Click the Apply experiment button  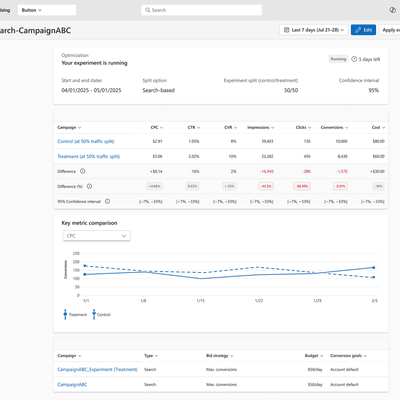click(389, 30)
